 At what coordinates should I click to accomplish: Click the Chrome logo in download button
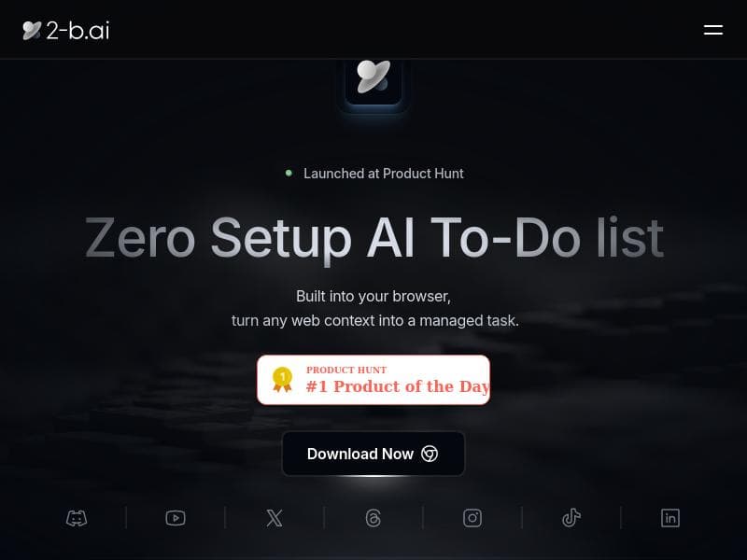click(x=430, y=454)
